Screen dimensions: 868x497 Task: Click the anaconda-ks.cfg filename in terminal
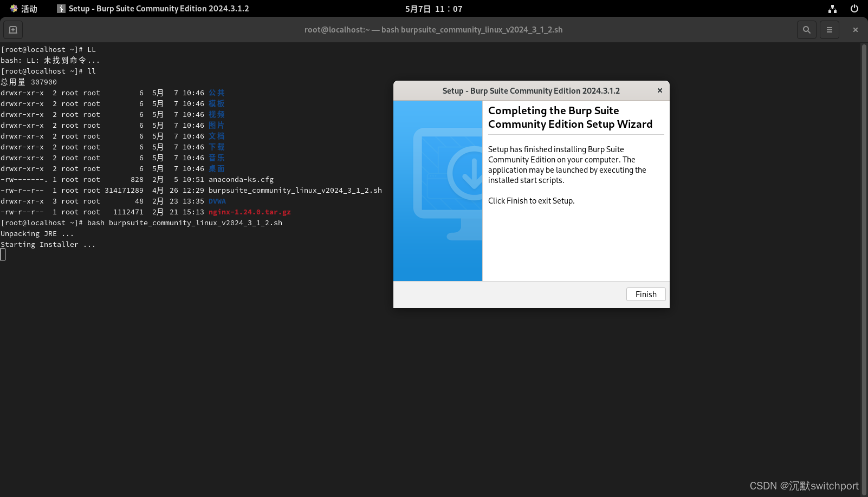coord(241,179)
